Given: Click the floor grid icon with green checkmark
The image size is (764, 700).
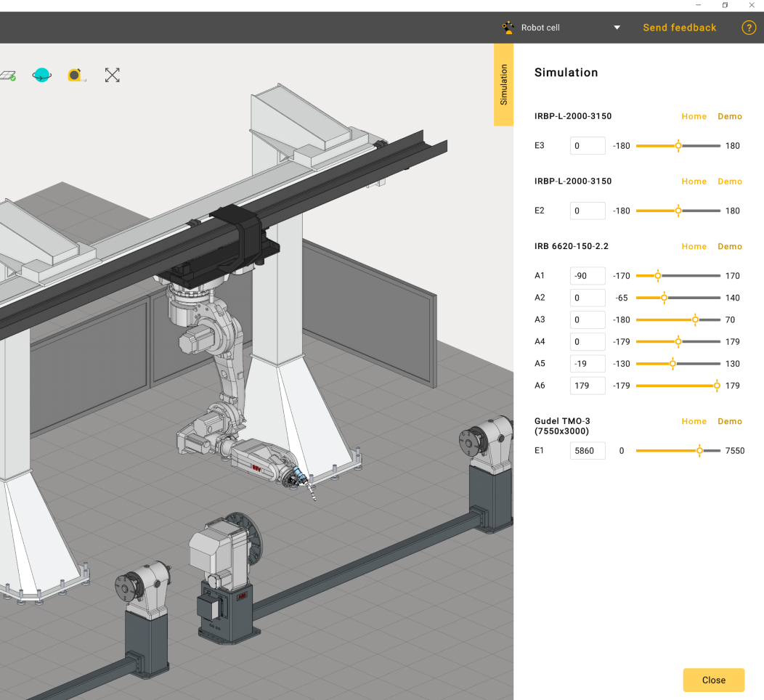Looking at the screenshot, I should (x=8, y=76).
